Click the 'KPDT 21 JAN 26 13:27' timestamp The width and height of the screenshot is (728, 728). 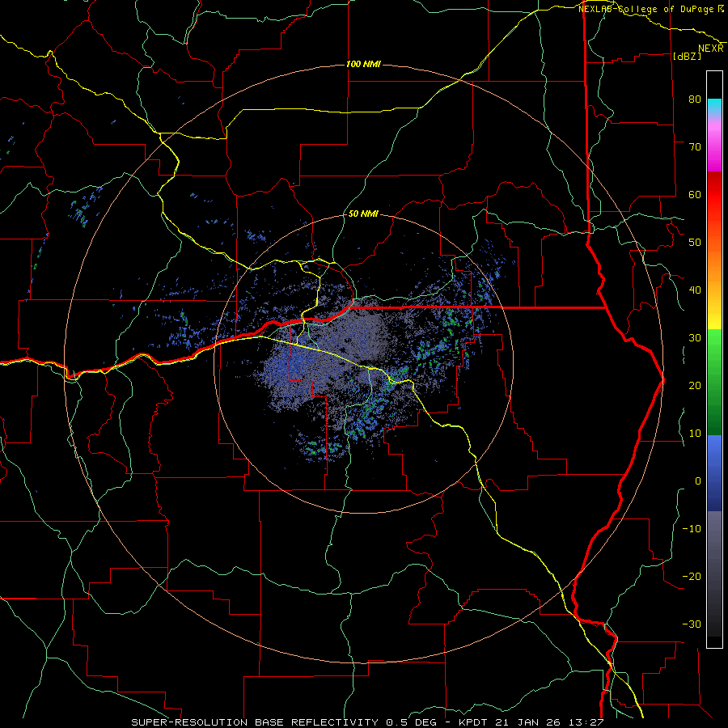pos(531,722)
